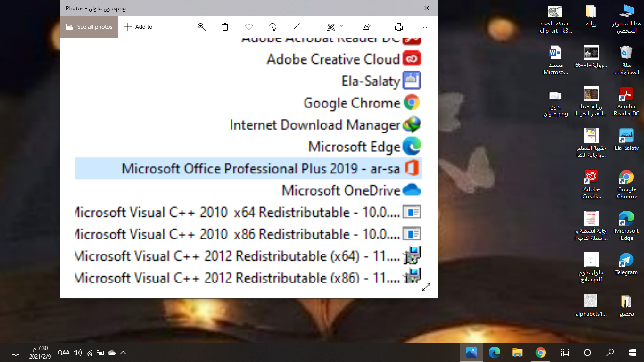Open Microsoft Edge from the taskbar
The width and height of the screenshot is (644, 362).
(494, 353)
